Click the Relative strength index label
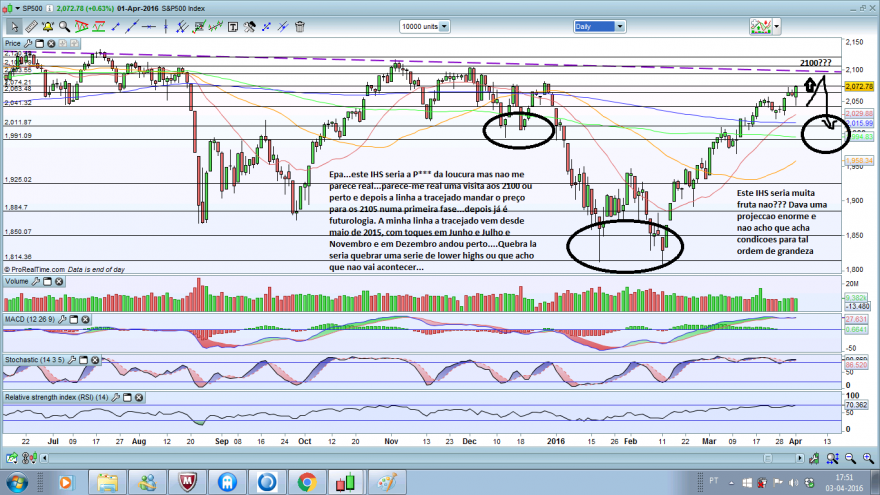This screenshot has height=495, width=880. (56, 397)
